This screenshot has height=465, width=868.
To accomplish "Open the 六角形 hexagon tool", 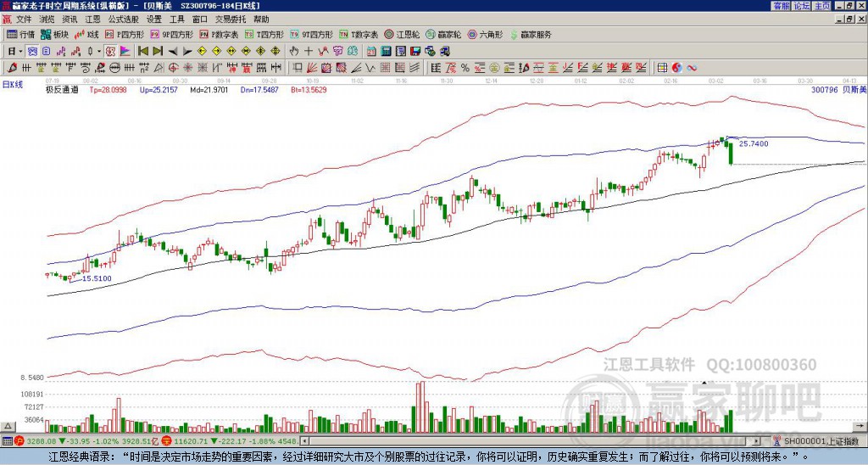I will pyautogui.click(x=486, y=34).
